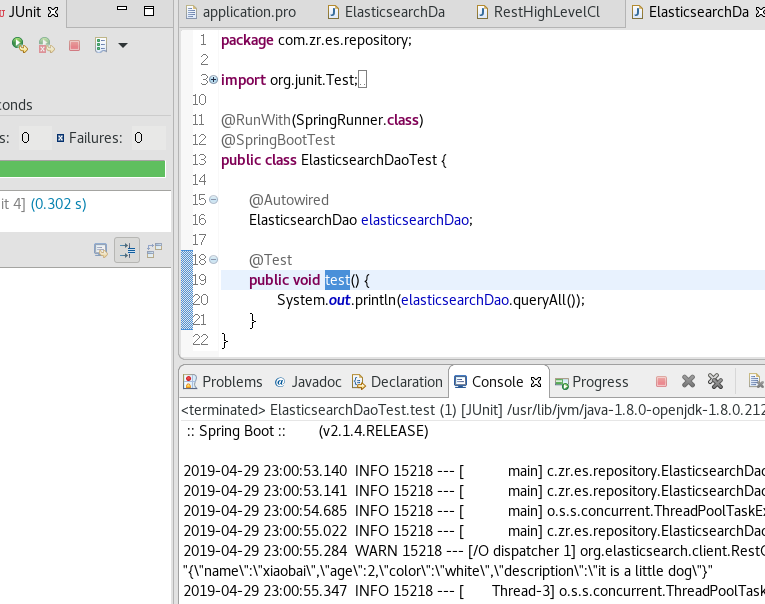Click the Failures icon in JUnit counter
The height and width of the screenshot is (604, 765).
60,138
